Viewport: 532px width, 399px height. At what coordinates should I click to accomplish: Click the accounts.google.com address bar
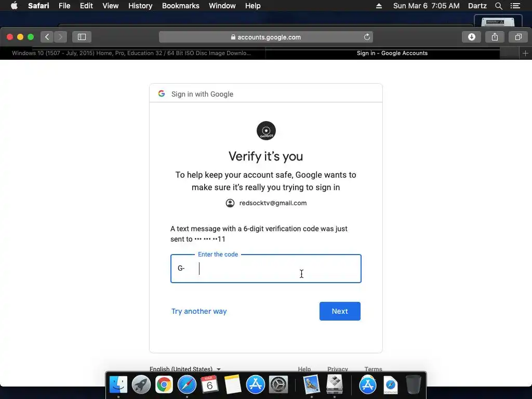(x=265, y=37)
